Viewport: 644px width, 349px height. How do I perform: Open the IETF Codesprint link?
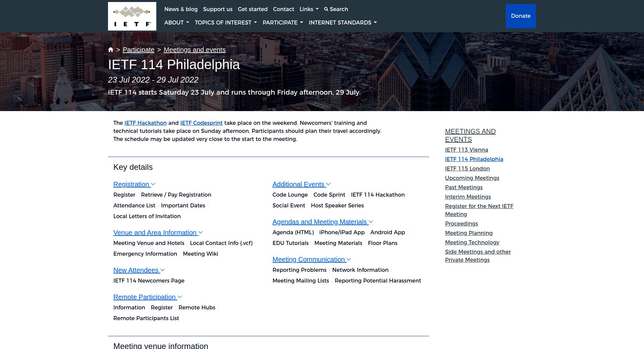coord(201,123)
